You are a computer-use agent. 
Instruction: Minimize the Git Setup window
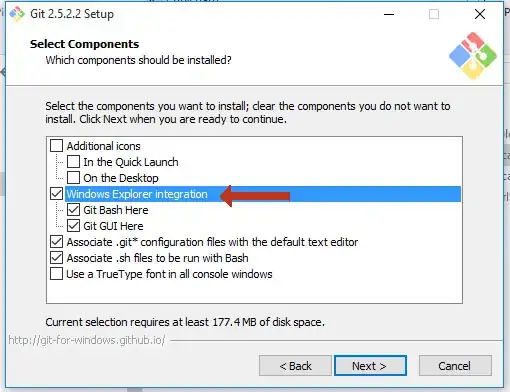[389, 14]
